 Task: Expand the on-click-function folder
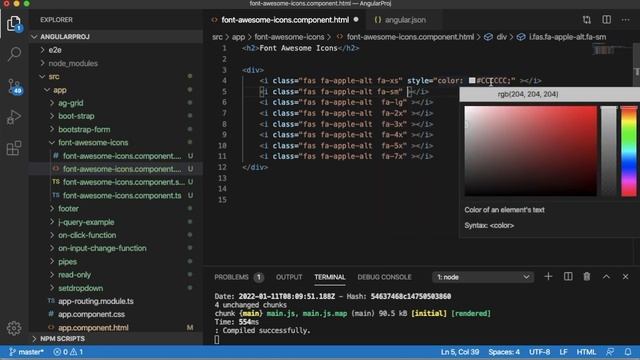pyautogui.click(x=116, y=235)
